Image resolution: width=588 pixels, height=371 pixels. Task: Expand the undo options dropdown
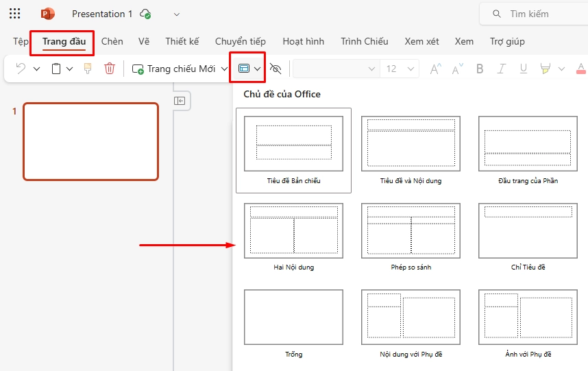click(x=36, y=69)
